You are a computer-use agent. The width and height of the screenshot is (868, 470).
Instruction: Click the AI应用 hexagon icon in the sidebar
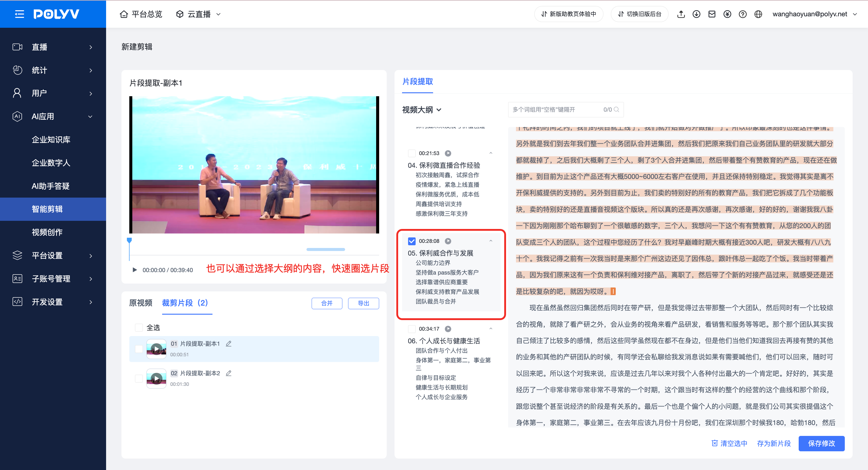pyautogui.click(x=17, y=116)
